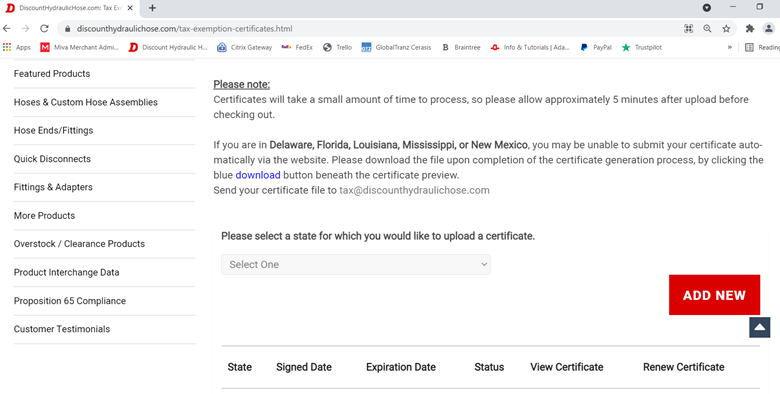
Task: Open the Trello bookmark
Action: [x=337, y=47]
